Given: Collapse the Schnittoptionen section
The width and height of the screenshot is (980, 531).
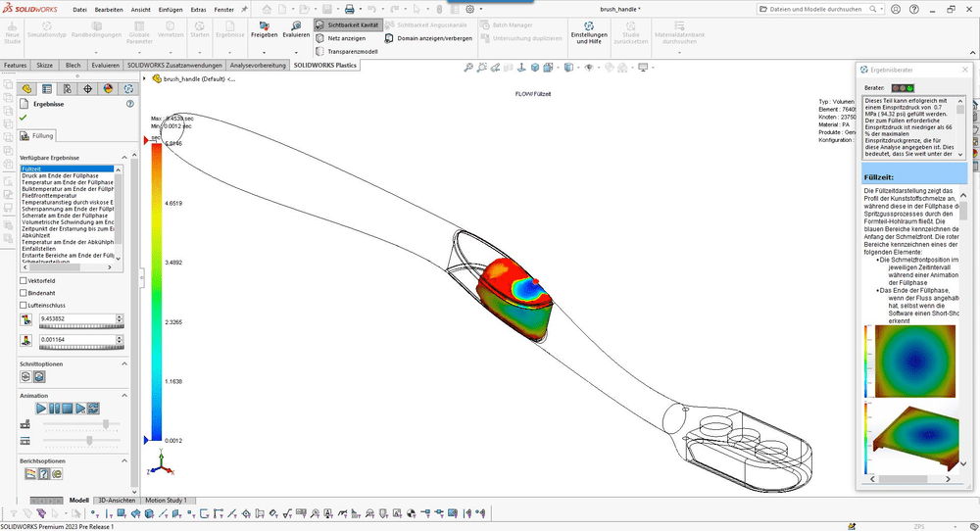Looking at the screenshot, I should 123,363.
